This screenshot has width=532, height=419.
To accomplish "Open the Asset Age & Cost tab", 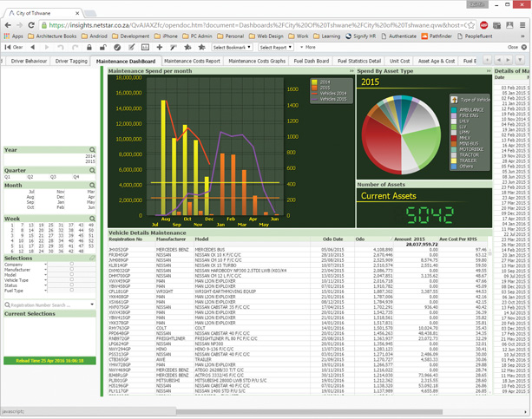I will pyautogui.click(x=437, y=61).
